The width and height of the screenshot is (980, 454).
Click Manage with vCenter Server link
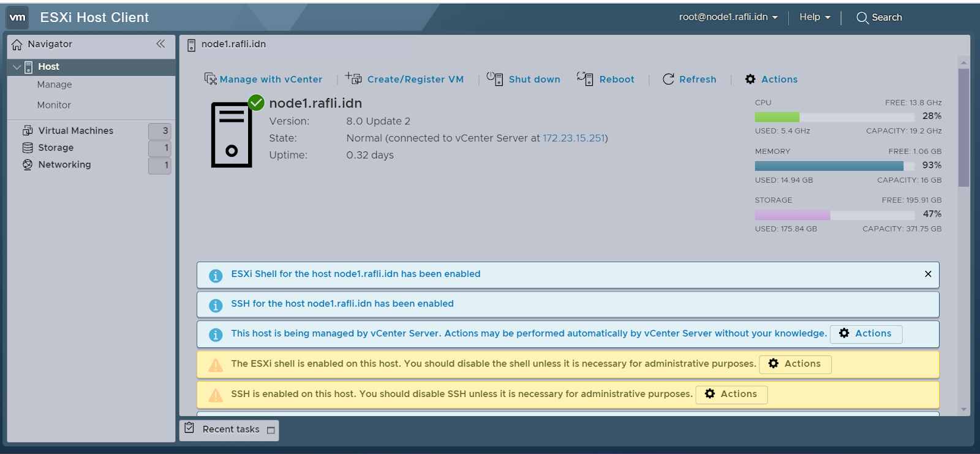[x=271, y=80]
